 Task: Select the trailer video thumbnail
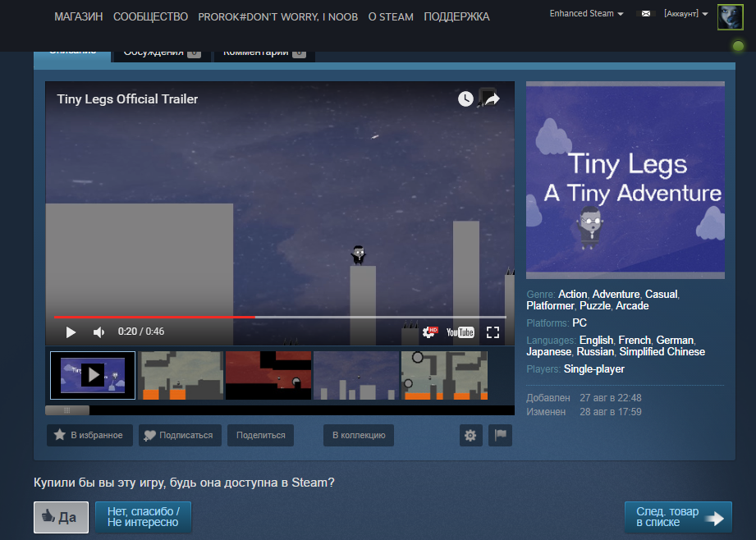click(93, 375)
